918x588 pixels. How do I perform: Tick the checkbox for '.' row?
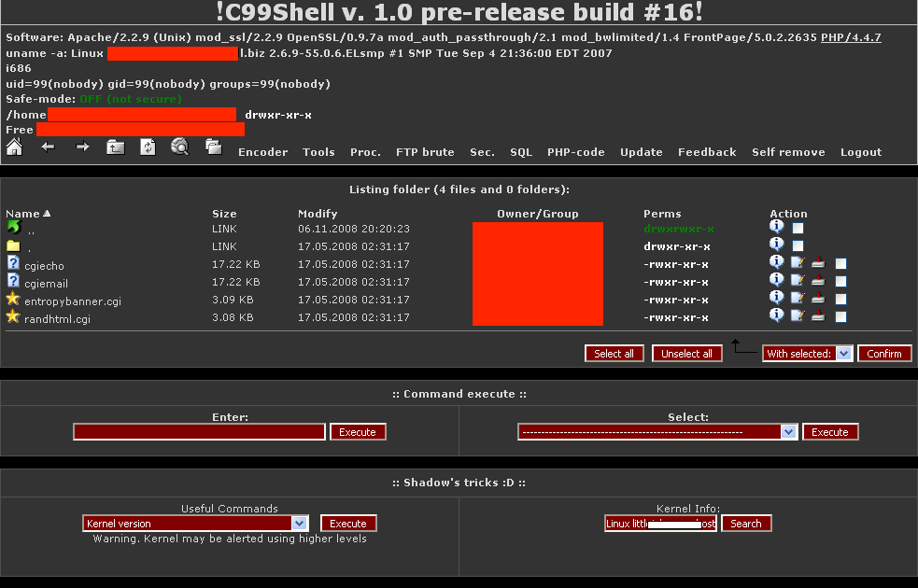798,245
